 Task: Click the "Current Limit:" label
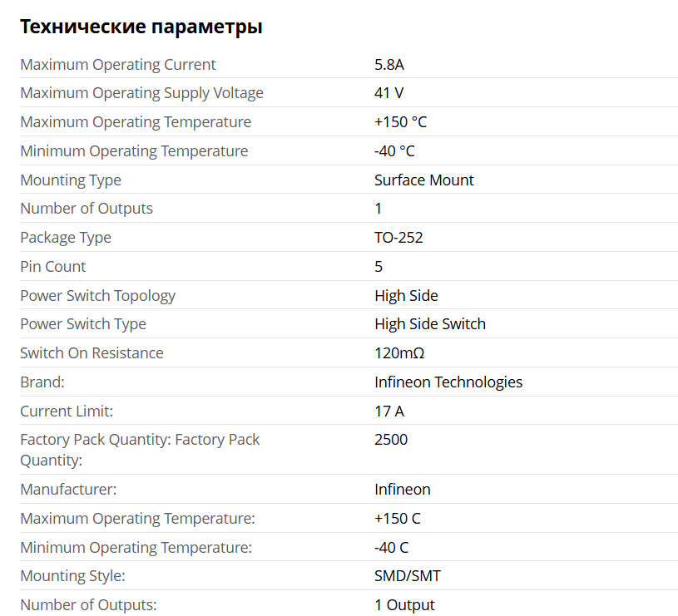67,411
